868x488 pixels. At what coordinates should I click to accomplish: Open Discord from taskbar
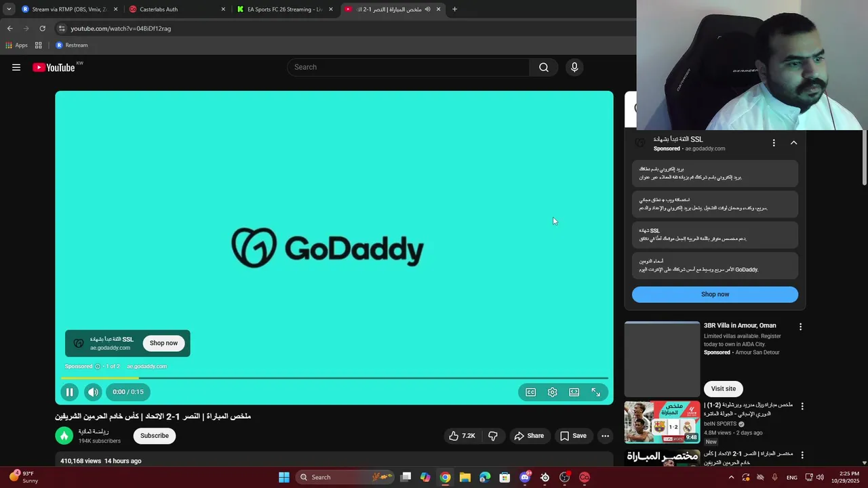point(525,477)
